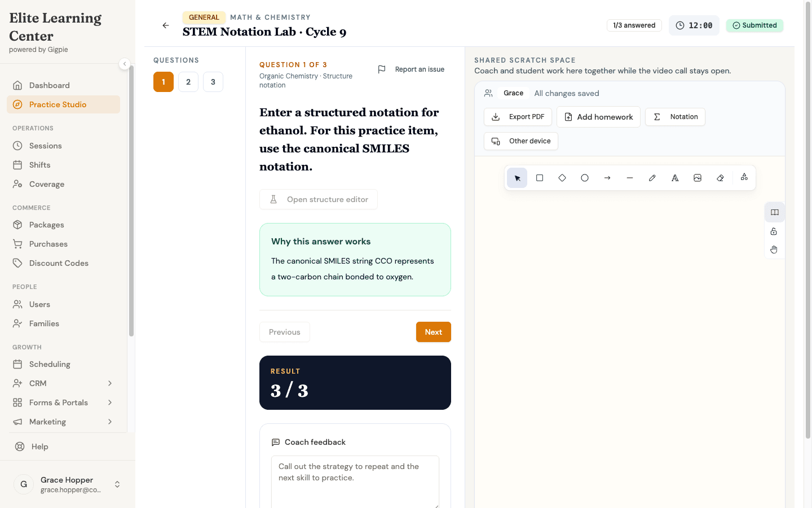The height and width of the screenshot is (508, 812).
Task: Select the straight line tool
Action: pyautogui.click(x=630, y=178)
